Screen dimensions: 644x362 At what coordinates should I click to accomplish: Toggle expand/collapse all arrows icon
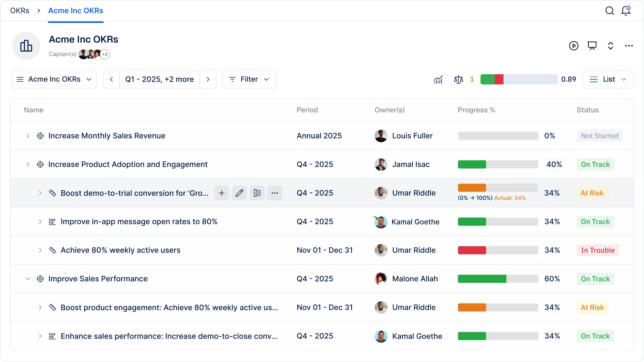(x=610, y=46)
